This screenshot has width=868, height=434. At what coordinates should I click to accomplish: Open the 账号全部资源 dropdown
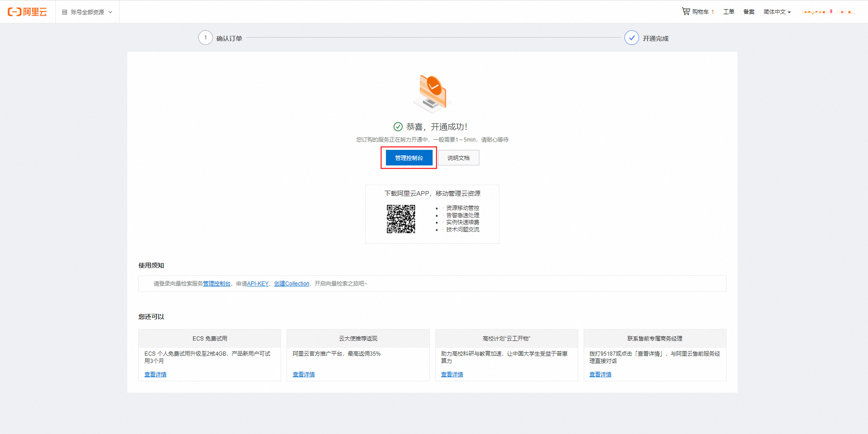pyautogui.click(x=87, y=12)
